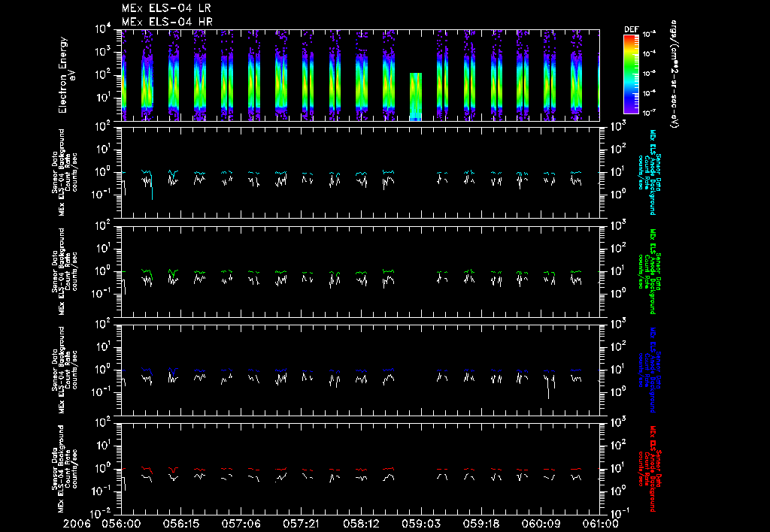Click the red Anode Background Count Rate label
Viewport: 770px width, 532px height.
(649, 469)
